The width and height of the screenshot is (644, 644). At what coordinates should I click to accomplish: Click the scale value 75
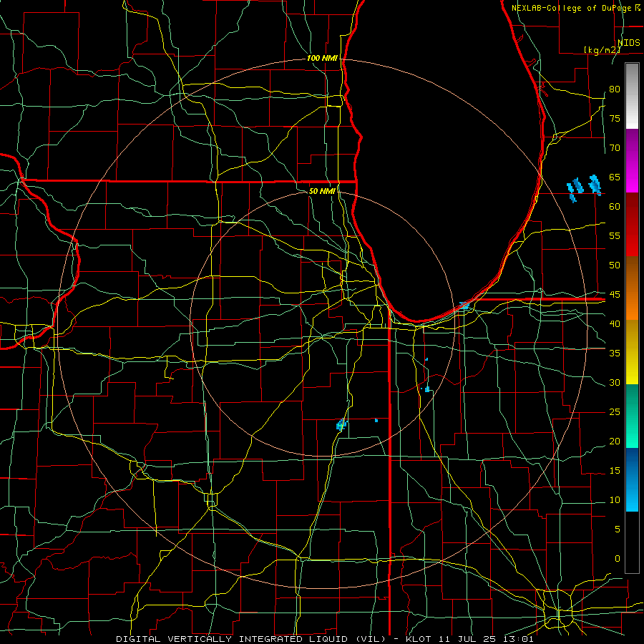[615, 118]
